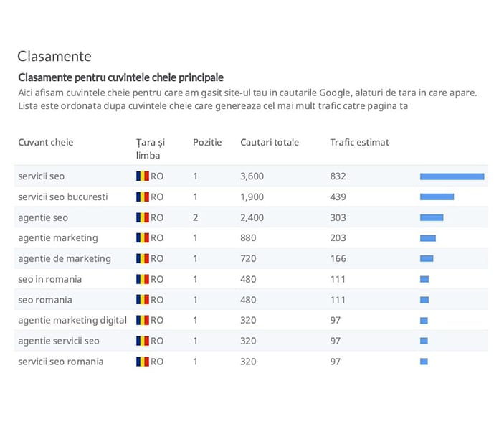
Task: Select the flag in the agentie marketing row
Action: pos(142,238)
